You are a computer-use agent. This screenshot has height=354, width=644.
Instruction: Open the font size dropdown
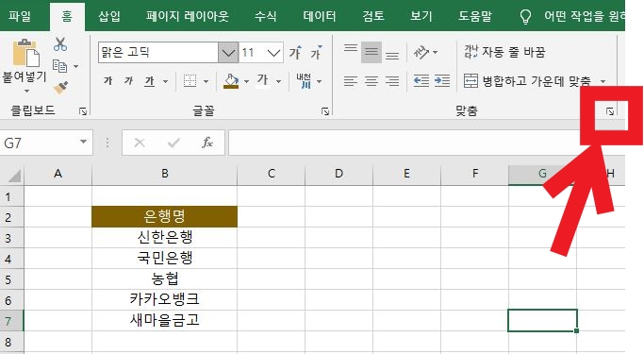273,53
